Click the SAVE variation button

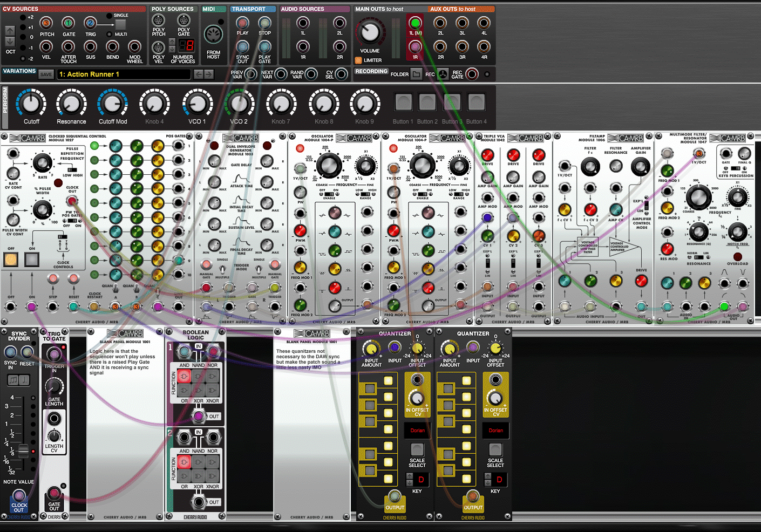click(x=46, y=74)
